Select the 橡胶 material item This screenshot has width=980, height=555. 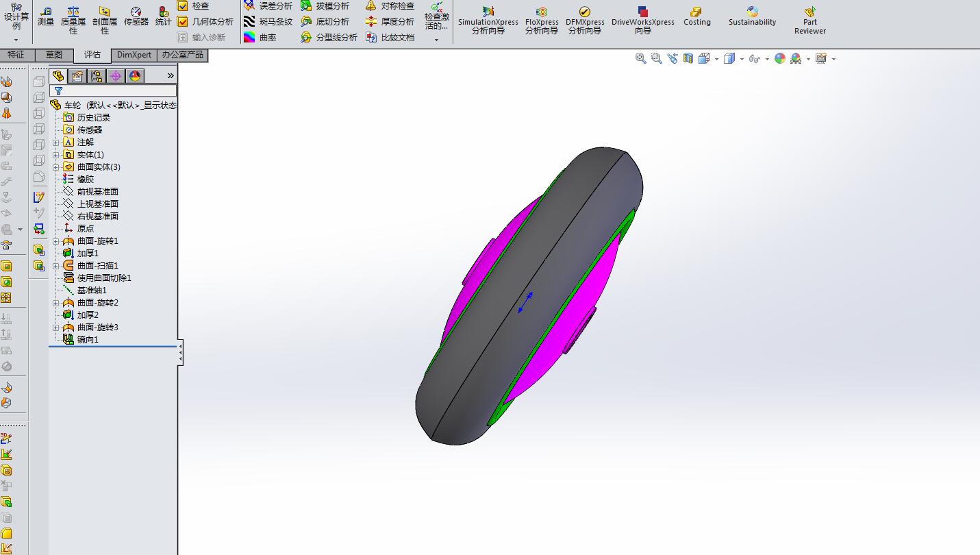(79, 180)
